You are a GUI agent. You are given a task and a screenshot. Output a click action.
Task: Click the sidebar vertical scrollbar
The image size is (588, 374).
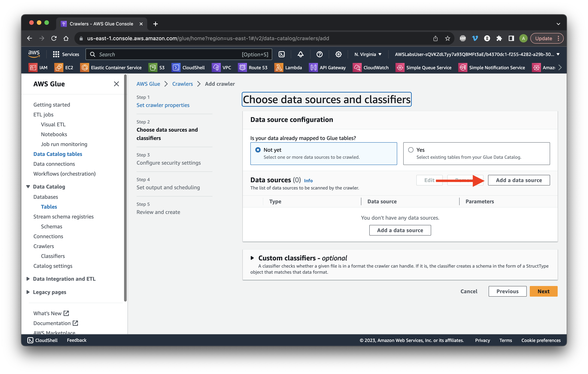coord(126,188)
